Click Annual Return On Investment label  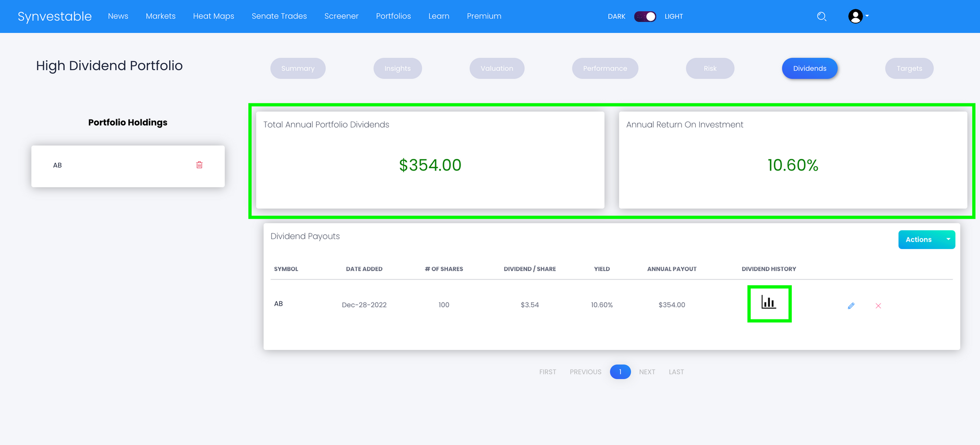[x=685, y=124]
